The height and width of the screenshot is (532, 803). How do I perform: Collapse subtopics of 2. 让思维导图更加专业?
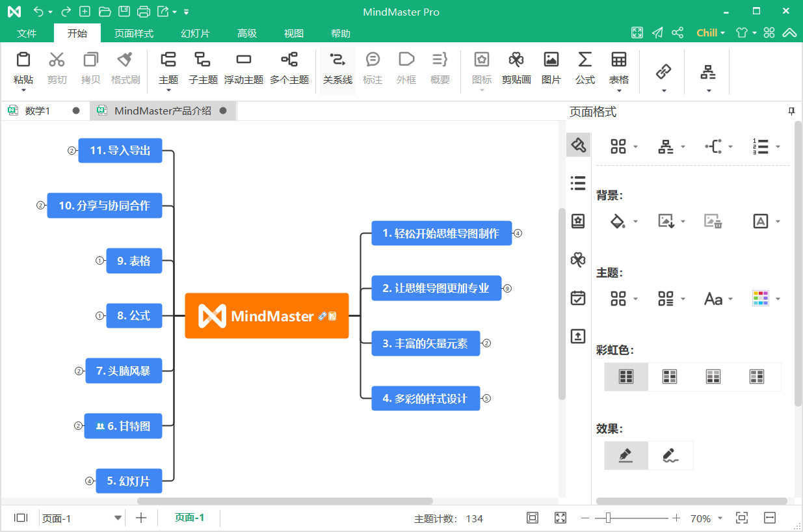[x=508, y=288]
